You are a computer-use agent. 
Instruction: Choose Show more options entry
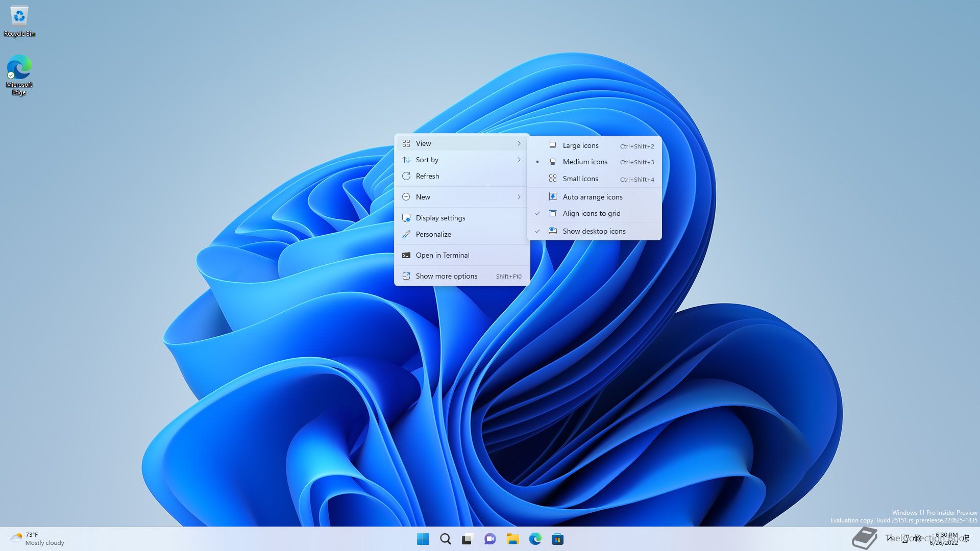pyautogui.click(x=462, y=276)
